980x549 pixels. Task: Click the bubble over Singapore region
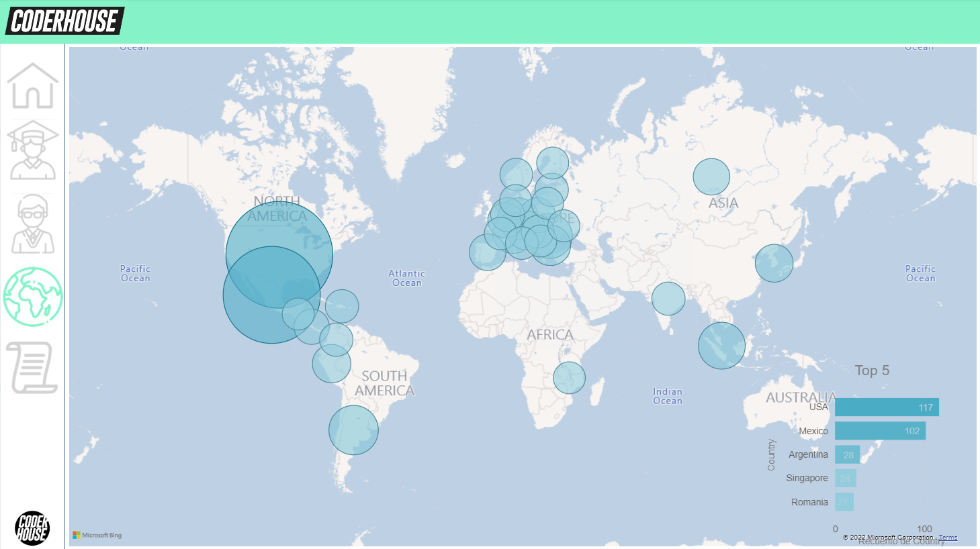tap(721, 346)
